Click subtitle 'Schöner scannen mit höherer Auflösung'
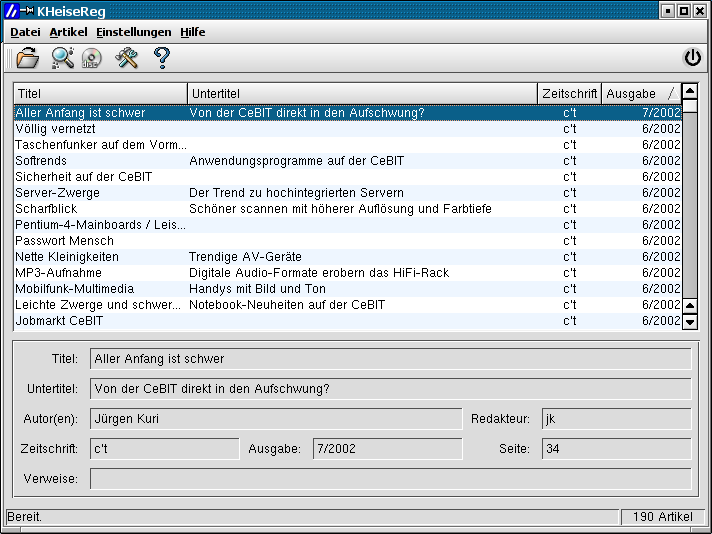712x534 pixels. click(298, 209)
